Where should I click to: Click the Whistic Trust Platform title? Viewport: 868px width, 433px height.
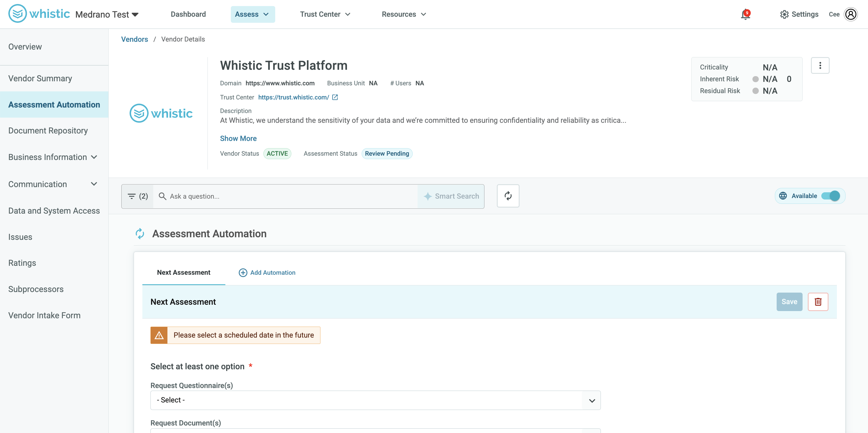(x=284, y=65)
